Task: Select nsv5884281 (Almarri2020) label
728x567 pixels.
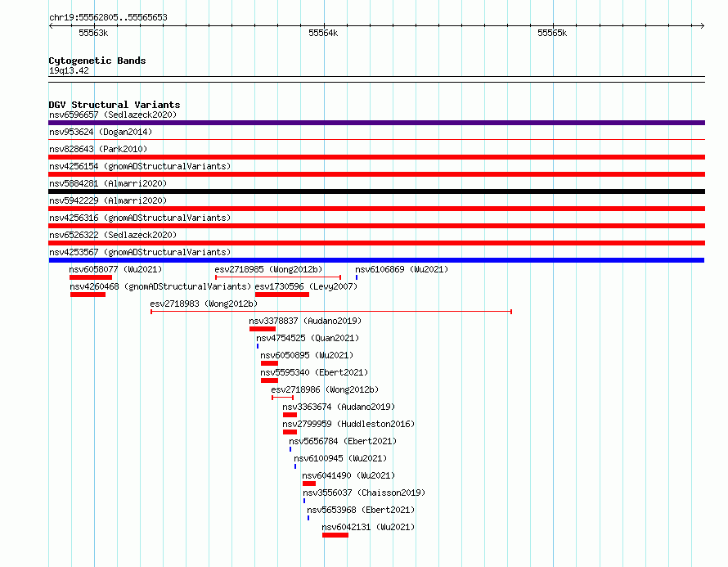Action: click(x=108, y=183)
